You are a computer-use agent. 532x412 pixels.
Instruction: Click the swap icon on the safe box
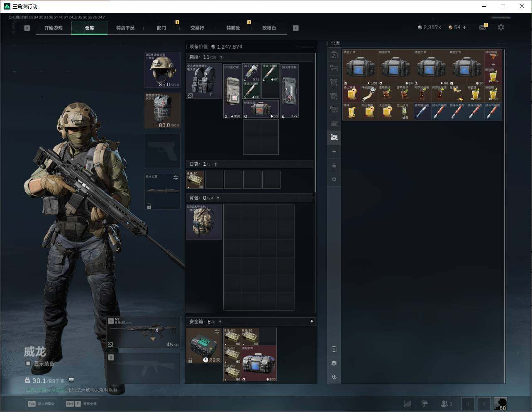[x=217, y=331]
